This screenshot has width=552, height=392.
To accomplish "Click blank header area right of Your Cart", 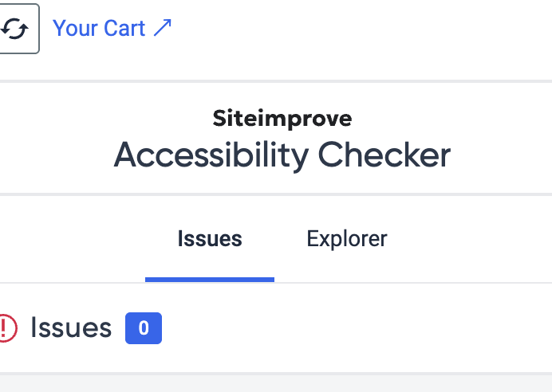I will [363, 28].
